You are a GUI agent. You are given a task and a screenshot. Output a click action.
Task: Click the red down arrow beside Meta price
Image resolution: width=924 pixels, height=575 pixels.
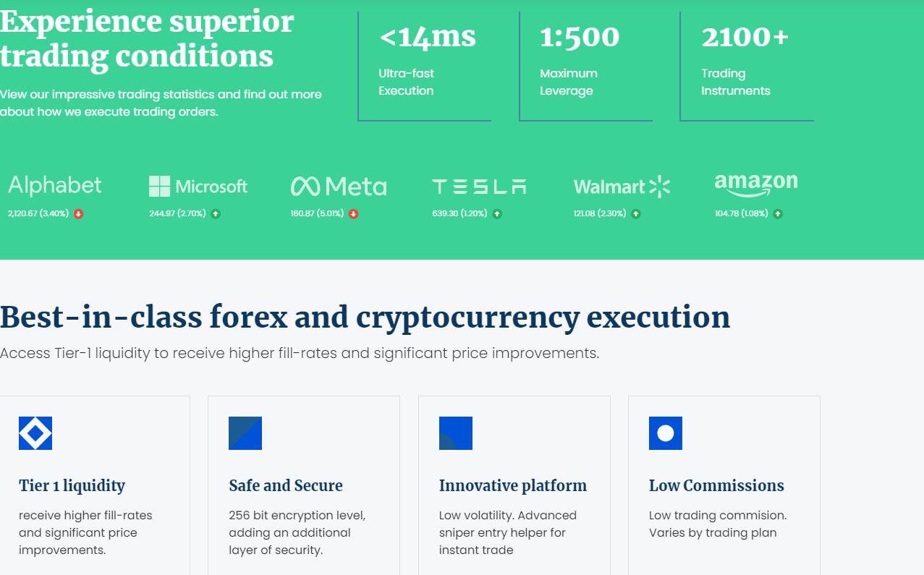tap(354, 214)
